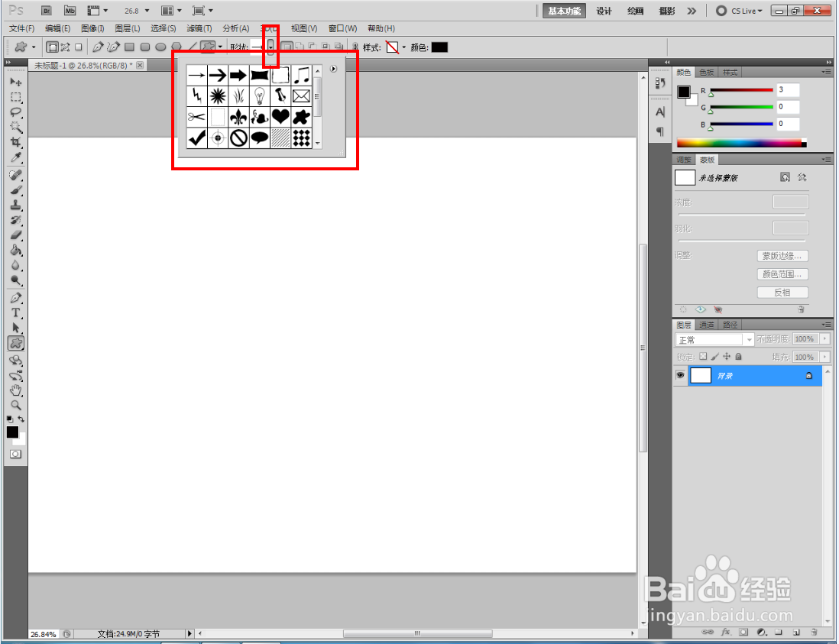Enable Paths drawing mode
This screenshot has width=839, height=644.
(x=65, y=47)
